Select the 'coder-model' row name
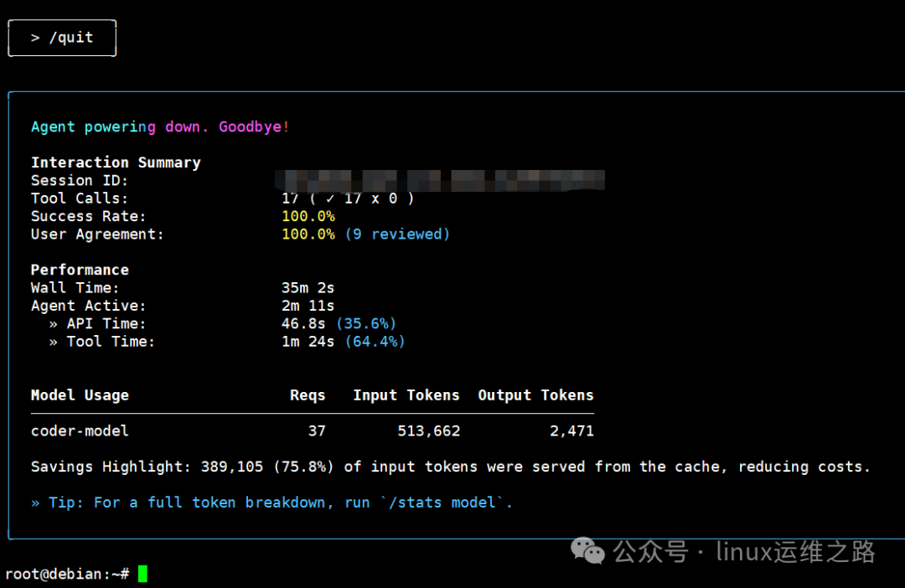The image size is (905, 588). (x=80, y=431)
